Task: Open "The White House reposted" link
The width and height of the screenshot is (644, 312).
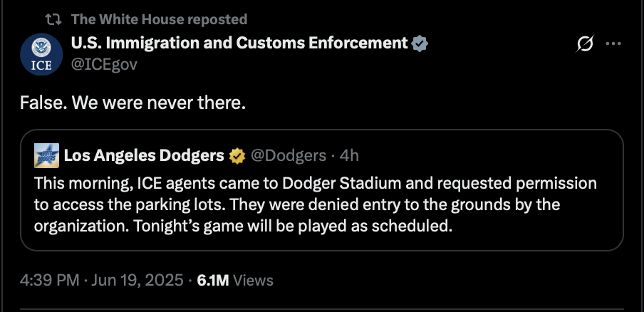Action: click(x=159, y=19)
